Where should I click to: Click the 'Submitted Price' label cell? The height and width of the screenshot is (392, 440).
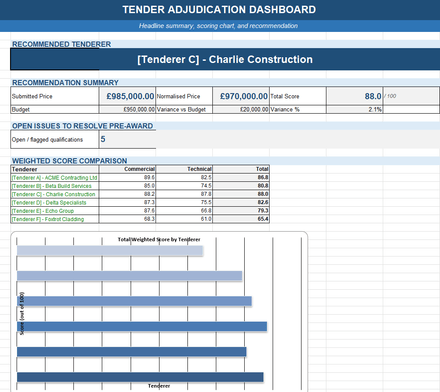pyautogui.click(x=55, y=96)
